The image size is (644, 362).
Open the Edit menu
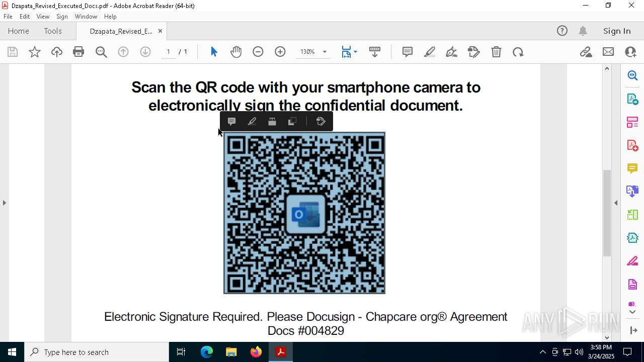[x=25, y=17]
